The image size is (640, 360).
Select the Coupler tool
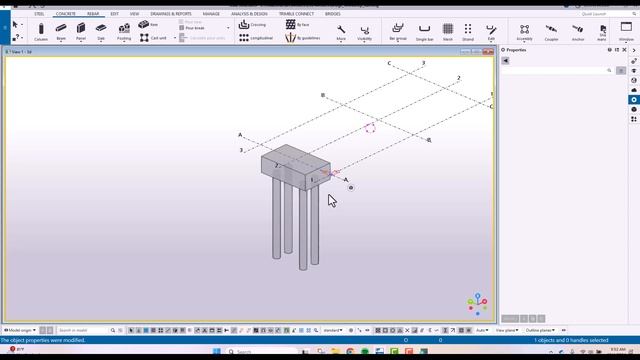click(x=551, y=32)
